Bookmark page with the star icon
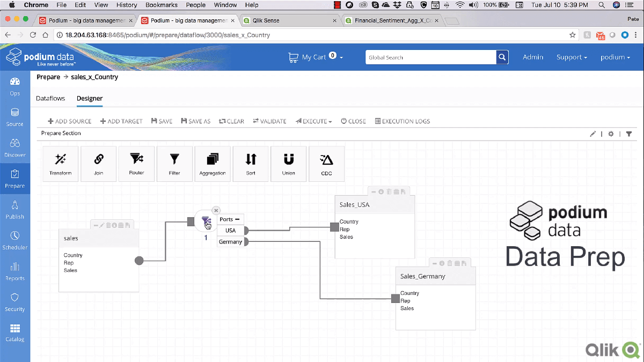The image size is (644, 362). pos(573,35)
